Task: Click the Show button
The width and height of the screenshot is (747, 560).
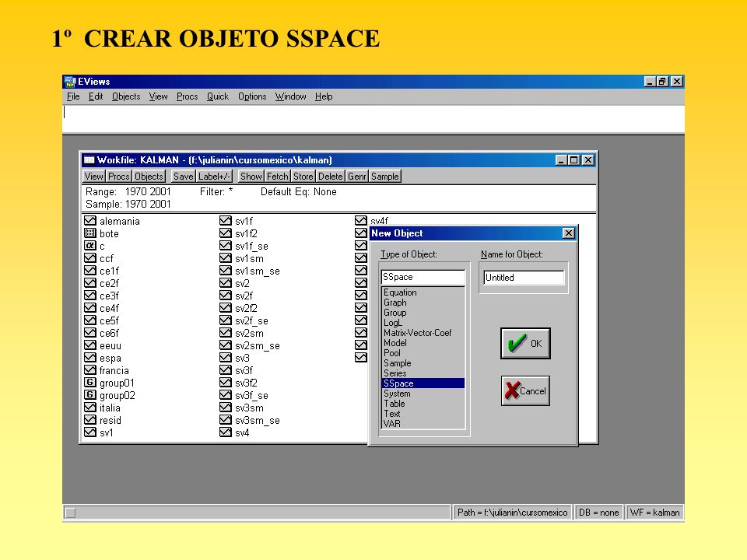Action: [251, 177]
